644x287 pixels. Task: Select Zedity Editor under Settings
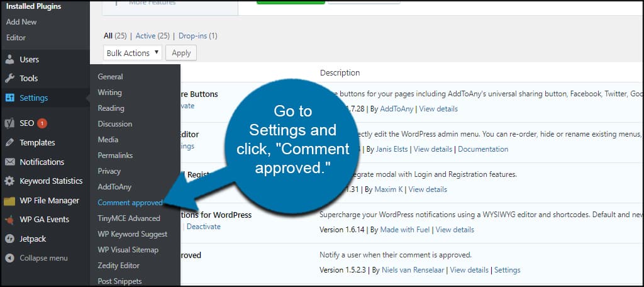click(x=119, y=266)
